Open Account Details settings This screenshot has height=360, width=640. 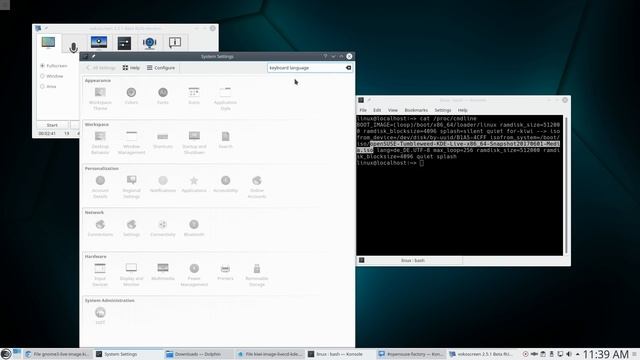pos(100,187)
